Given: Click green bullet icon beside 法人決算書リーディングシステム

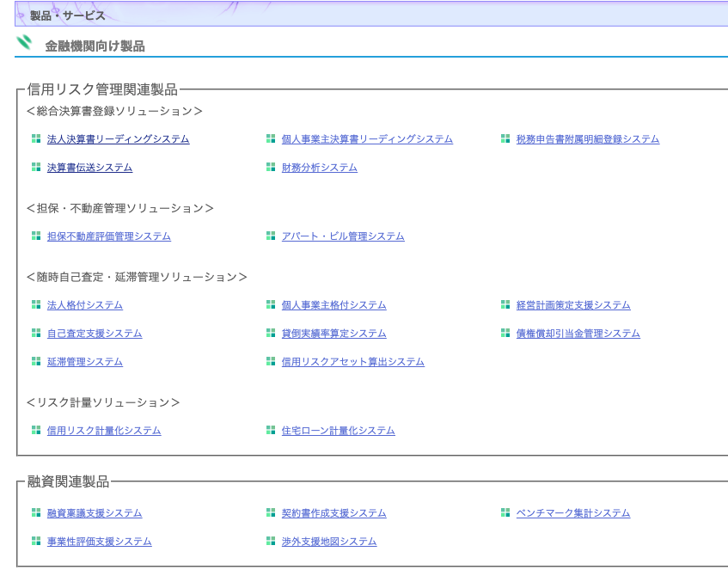Looking at the screenshot, I should (x=36, y=138).
